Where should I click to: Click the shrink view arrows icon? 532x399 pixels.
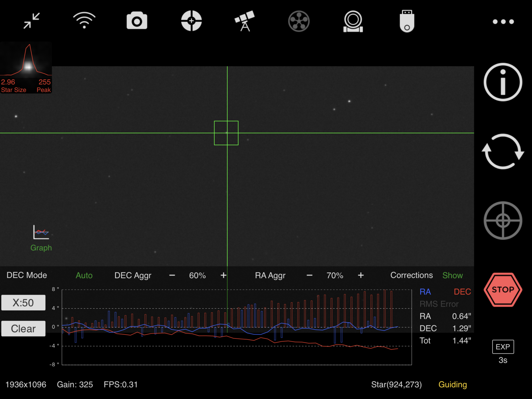click(x=32, y=21)
